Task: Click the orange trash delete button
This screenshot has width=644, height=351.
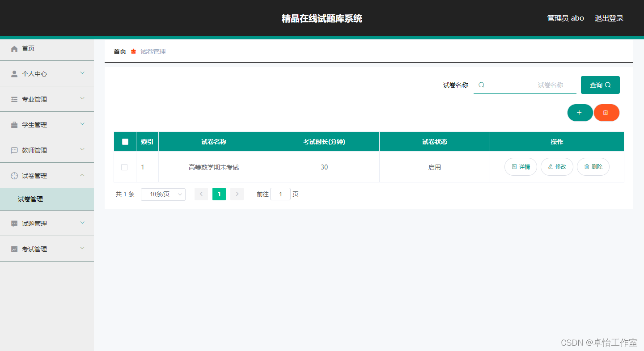Action: pyautogui.click(x=606, y=113)
